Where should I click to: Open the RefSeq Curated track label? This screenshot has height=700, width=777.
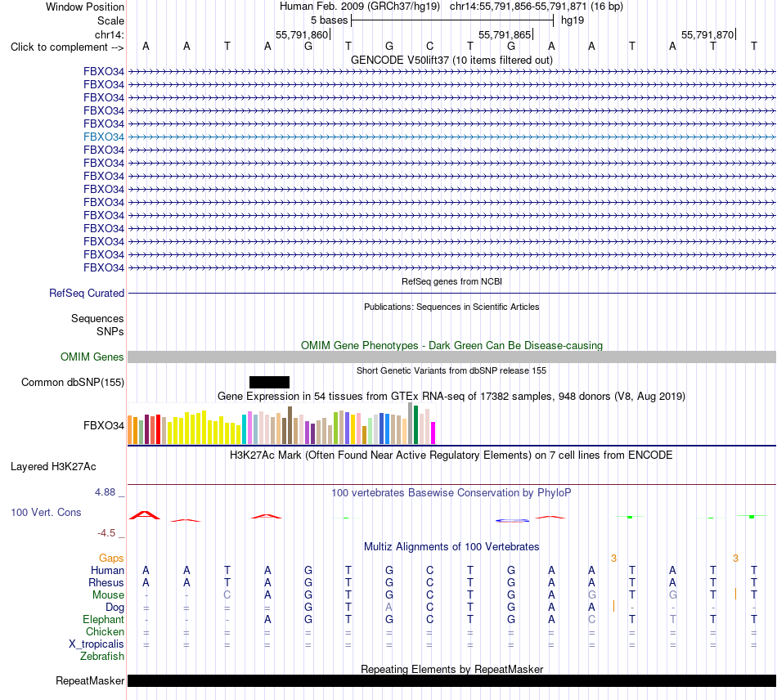coord(87,294)
